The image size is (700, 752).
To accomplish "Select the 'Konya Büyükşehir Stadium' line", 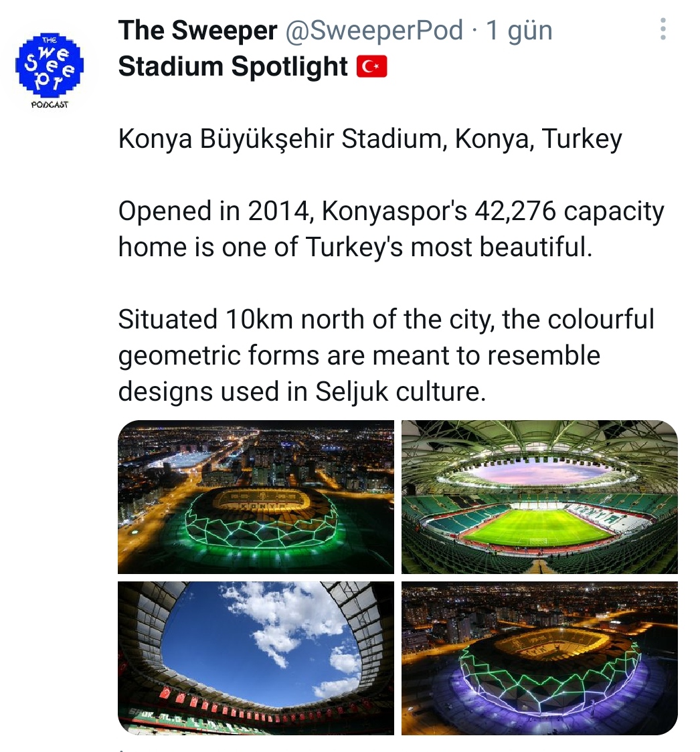I will click(370, 139).
